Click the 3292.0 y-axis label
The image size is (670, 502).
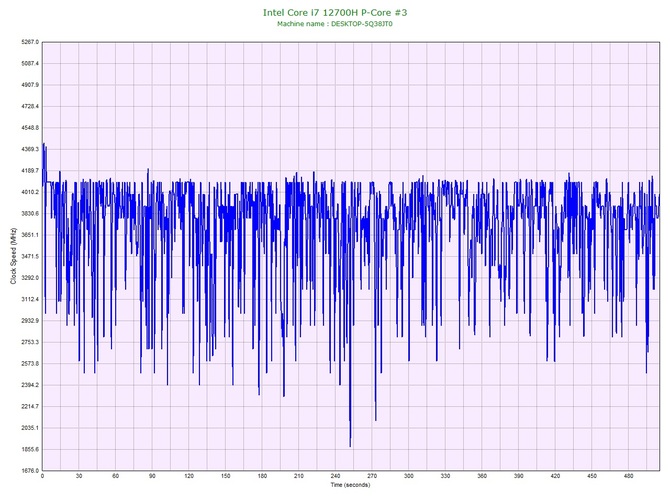30,278
